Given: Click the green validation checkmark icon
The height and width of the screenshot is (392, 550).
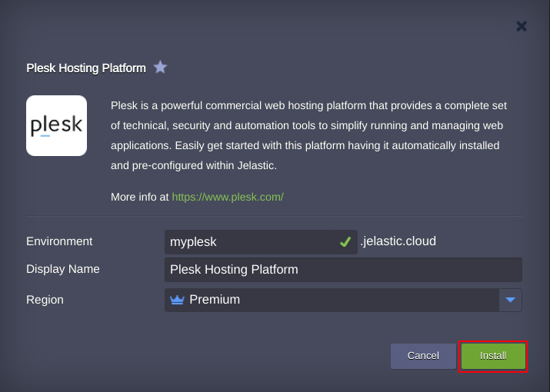Looking at the screenshot, I should pyautogui.click(x=345, y=241).
